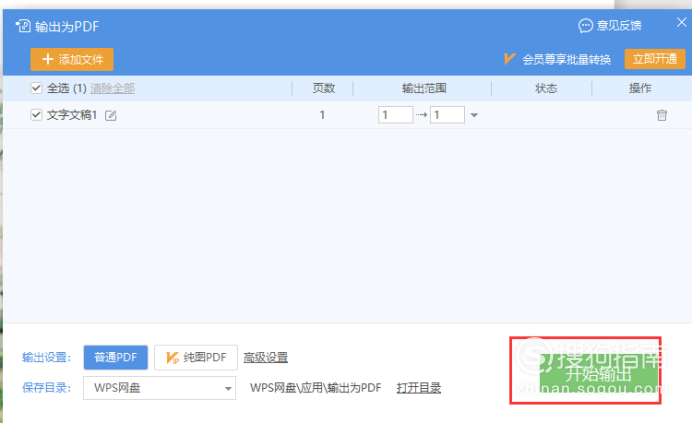Click 清除全部 link
This screenshot has height=423, width=692.
coord(113,88)
